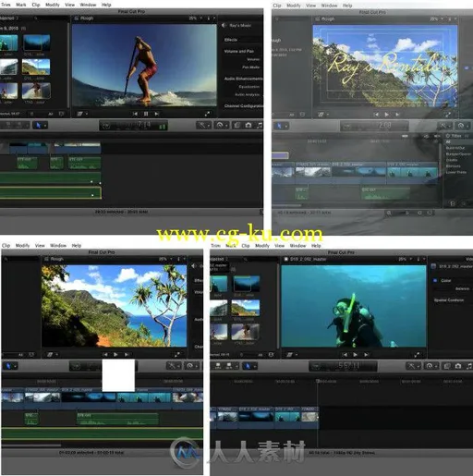The image size is (473, 476).
Task: Go to previous edit in top-left window viewer
Action: coord(135,114)
